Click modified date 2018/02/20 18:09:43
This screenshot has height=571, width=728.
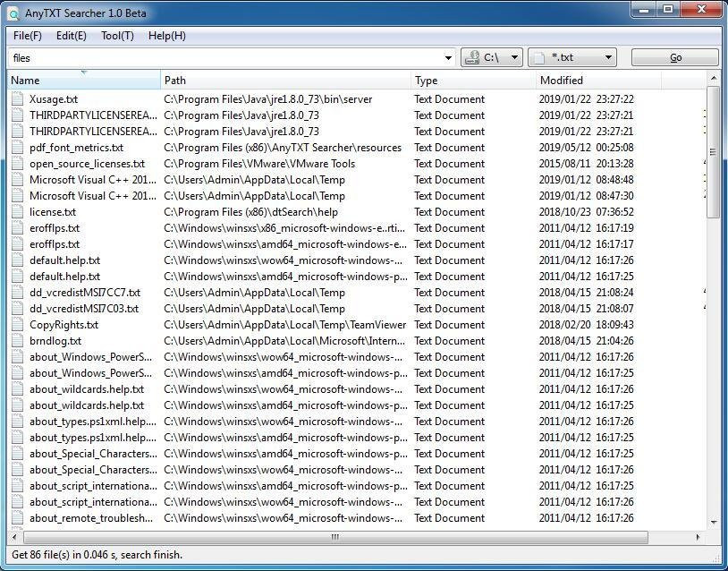click(586, 325)
